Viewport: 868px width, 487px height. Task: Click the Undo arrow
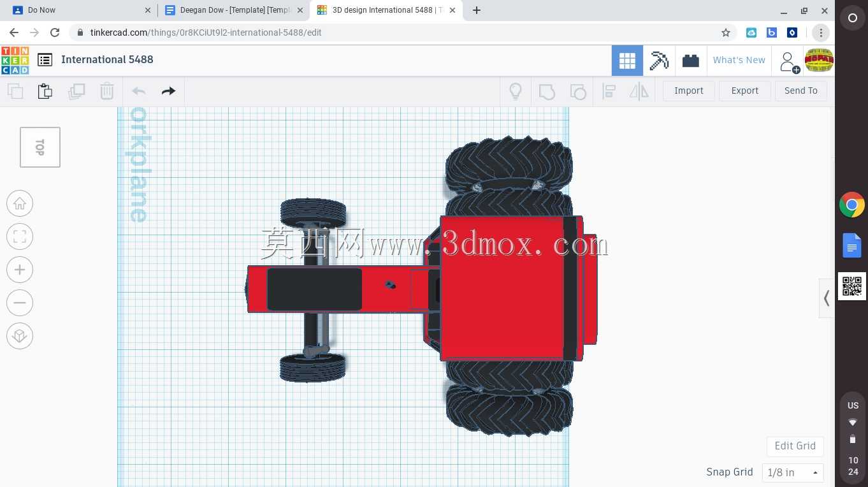point(138,91)
